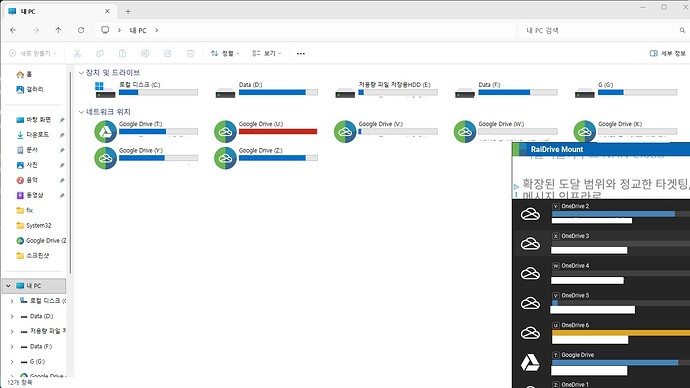
Task: Expand G (G:) in the navigation tree
Action: click(x=12, y=362)
